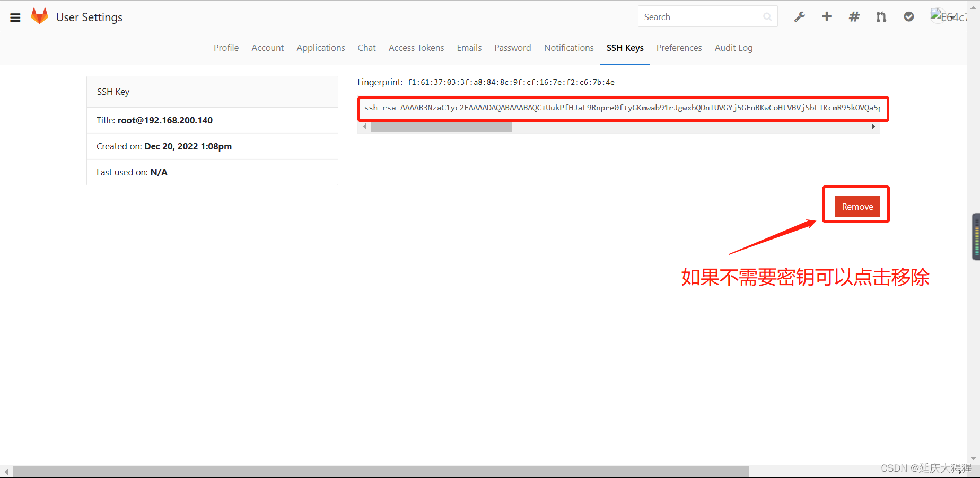Open the Password tab
Screen dimensions: 980x478
(513, 48)
